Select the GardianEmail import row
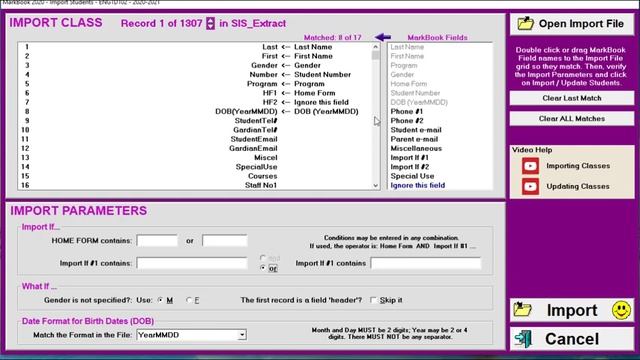Viewport: 640px width, 360px height. (x=195, y=149)
